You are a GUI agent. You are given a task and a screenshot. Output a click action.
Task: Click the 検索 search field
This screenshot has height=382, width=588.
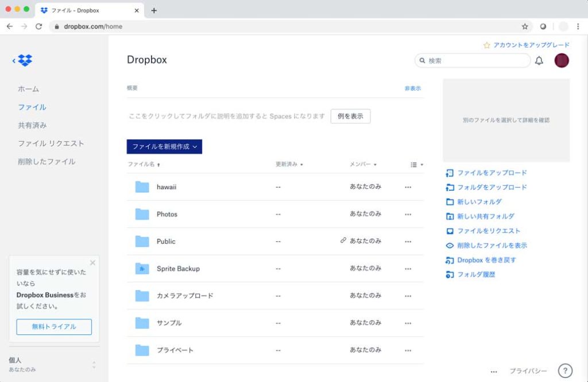477,61
